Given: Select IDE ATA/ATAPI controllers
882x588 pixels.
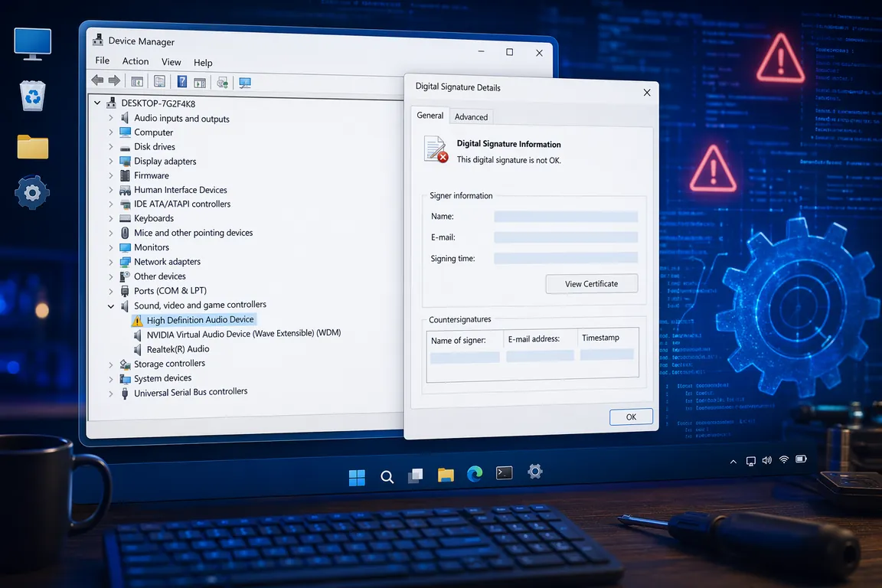Looking at the screenshot, I should pyautogui.click(x=182, y=204).
